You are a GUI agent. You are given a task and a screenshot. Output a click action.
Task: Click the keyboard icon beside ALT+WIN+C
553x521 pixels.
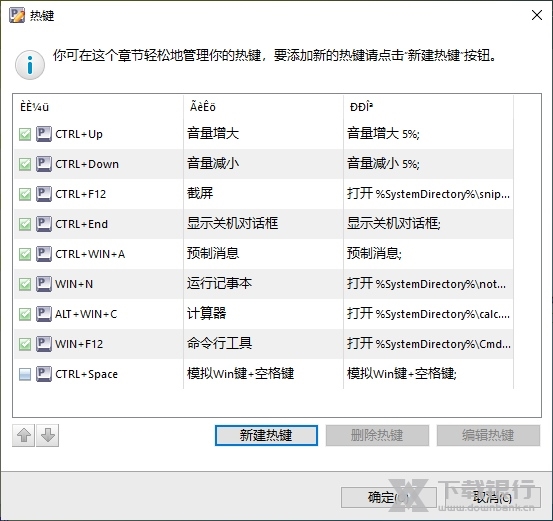coord(44,314)
